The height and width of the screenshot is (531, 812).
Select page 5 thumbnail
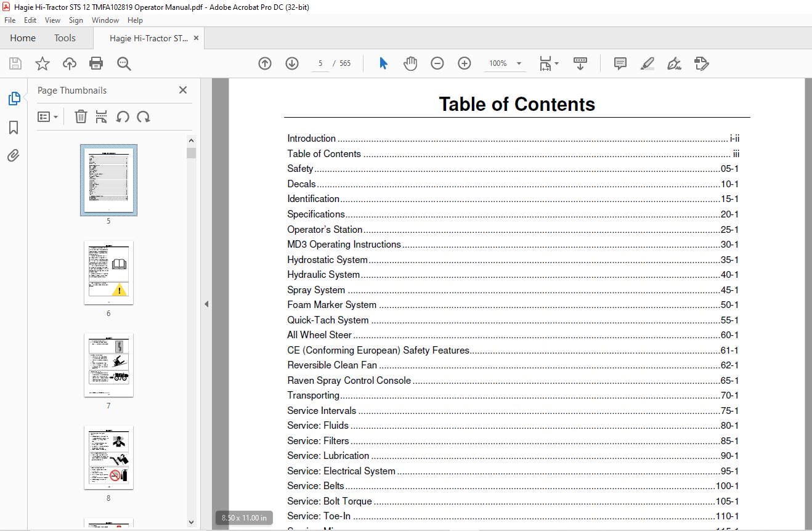[x=108, y=180]
